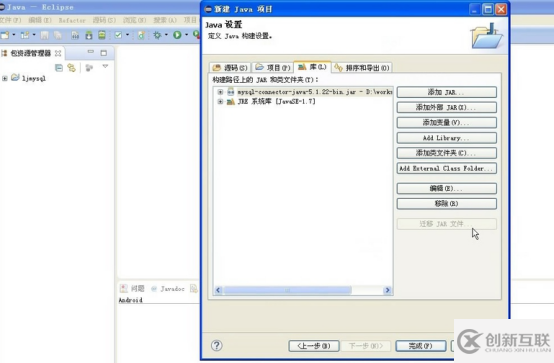The image size is (554, 363).
Task: Open the Package Explorer view menu triangle
Action: pos(105,66)
